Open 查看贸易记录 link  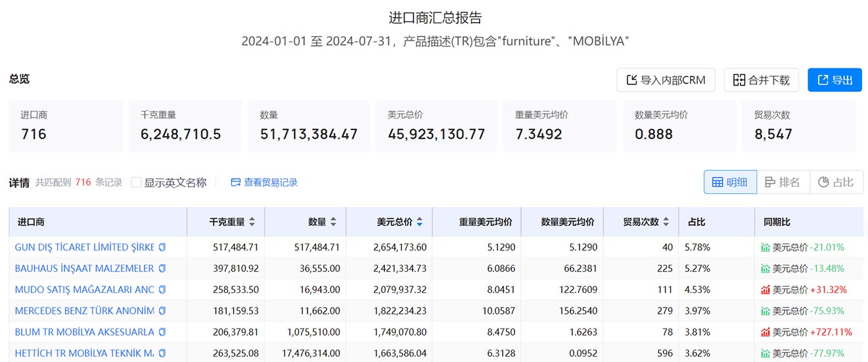pos(264,183)
